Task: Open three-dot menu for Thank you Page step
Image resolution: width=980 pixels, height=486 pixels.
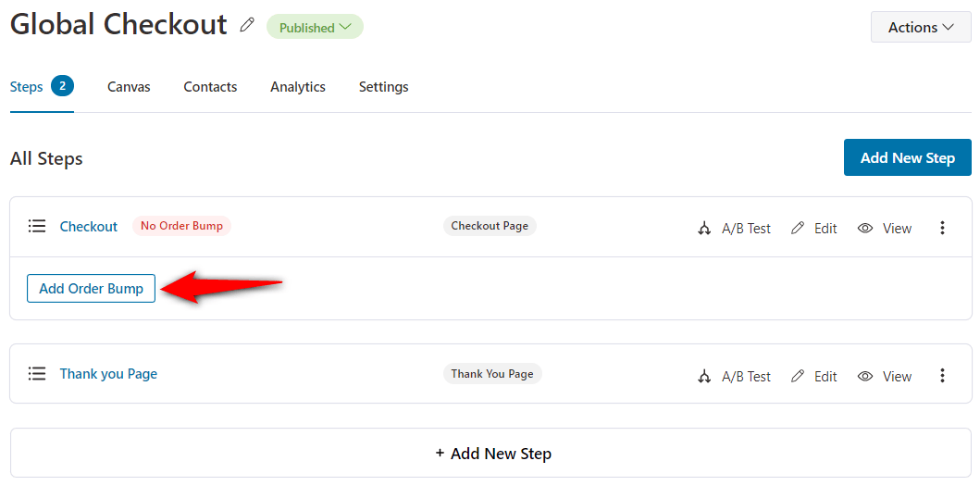Action: tap(942, 375)
